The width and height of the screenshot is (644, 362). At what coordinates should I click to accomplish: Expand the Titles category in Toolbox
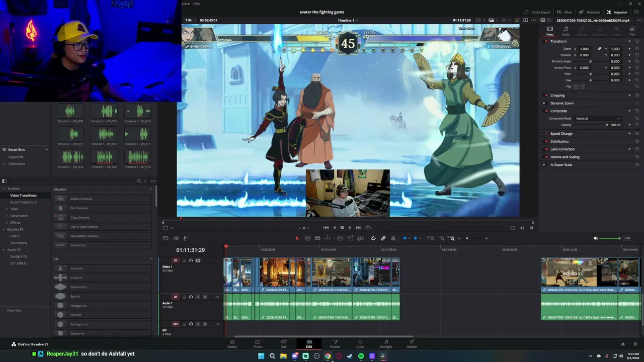7,209
